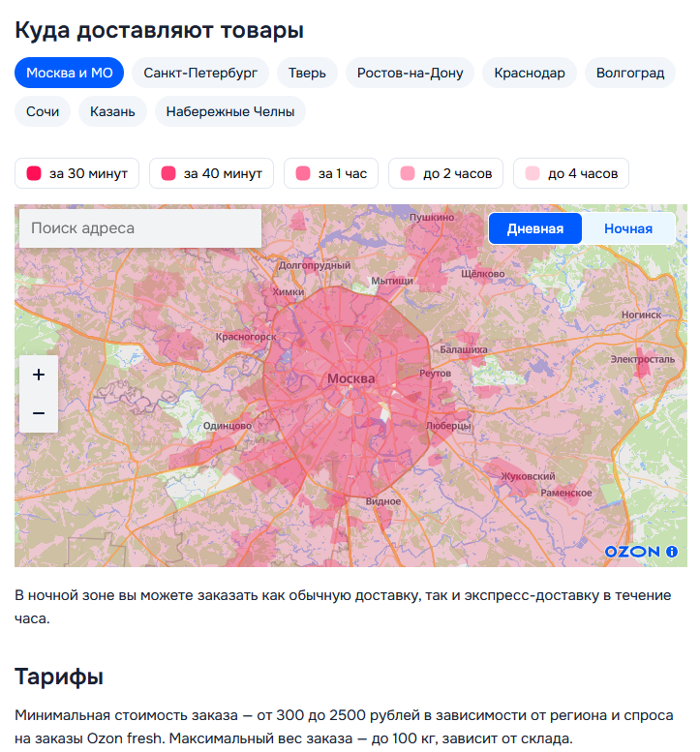Click the Москва label on the map
Screen dimensions: 700x752
(351, 378)
